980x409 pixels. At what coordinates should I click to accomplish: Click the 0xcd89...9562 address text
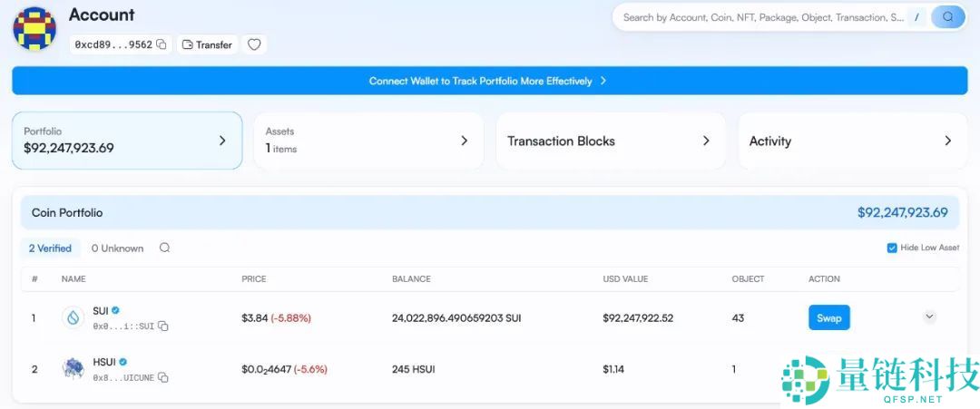113,44
